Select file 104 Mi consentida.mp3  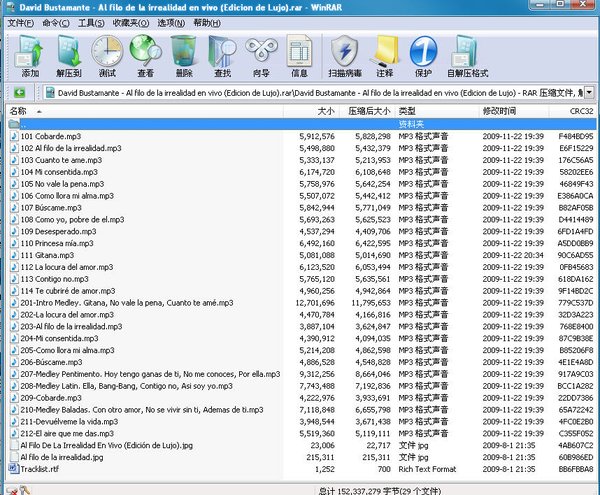pyautogui.click(x=59, y=172)
